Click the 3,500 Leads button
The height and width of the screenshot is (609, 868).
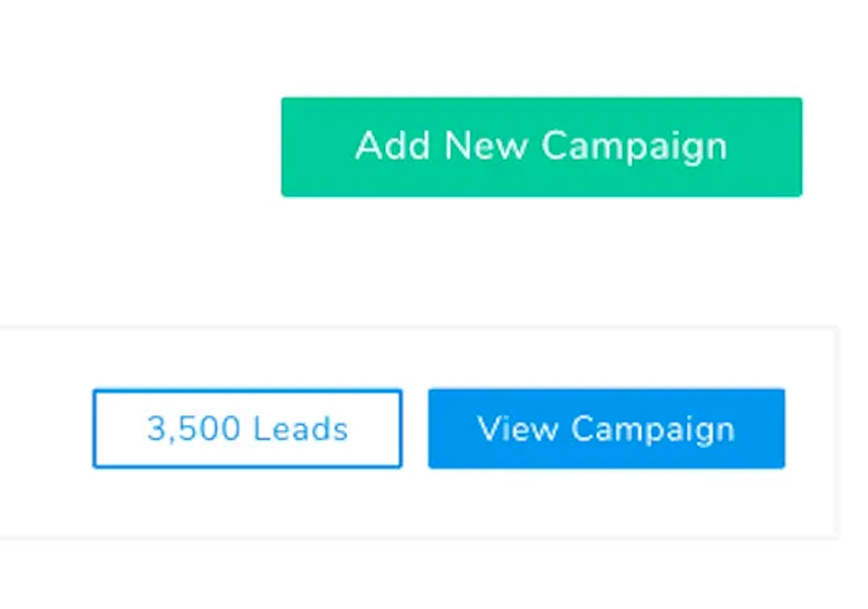tap(248, 428)
